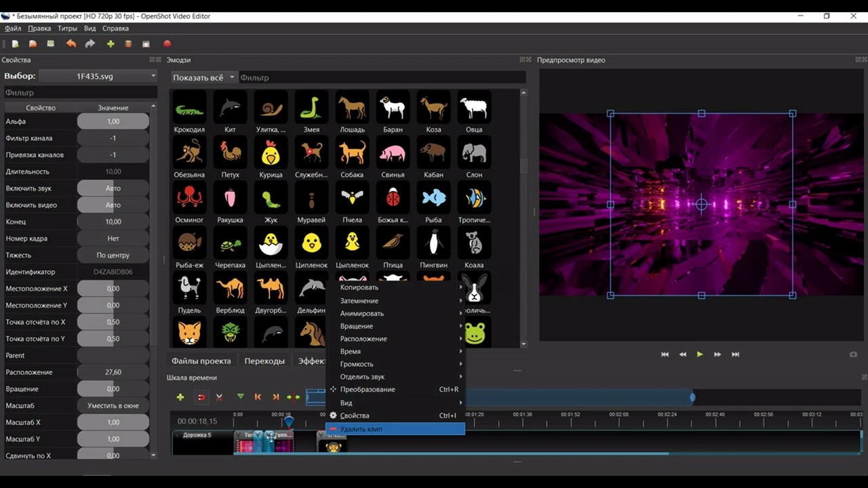
Task: Choose the Слон elephant emoji
Action: click(474, 158)
